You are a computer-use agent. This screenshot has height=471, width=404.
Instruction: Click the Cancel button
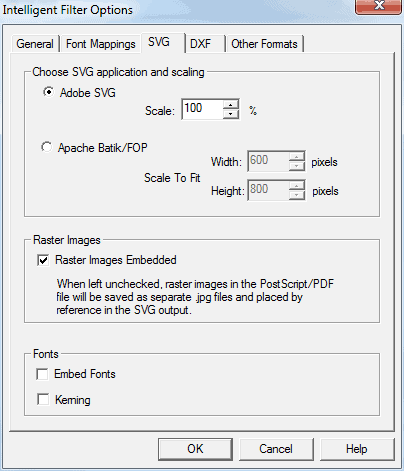pyautogui.click(x=276, y=449)
